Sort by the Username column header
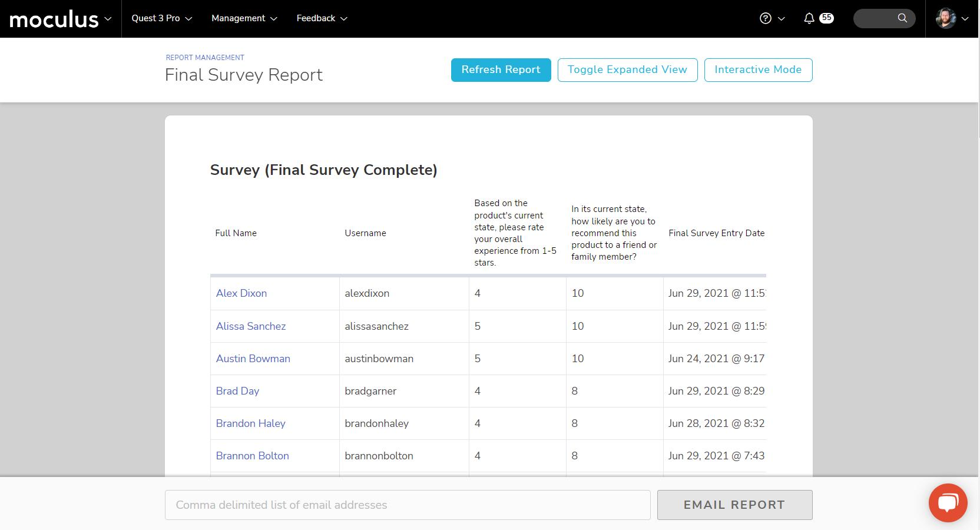980x530 pixels. click(365, 233)
